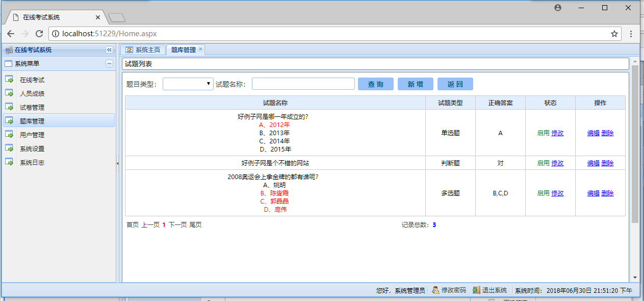Click 删除 in the 判断题 row
Screen dimensions: 644x301
607,163
